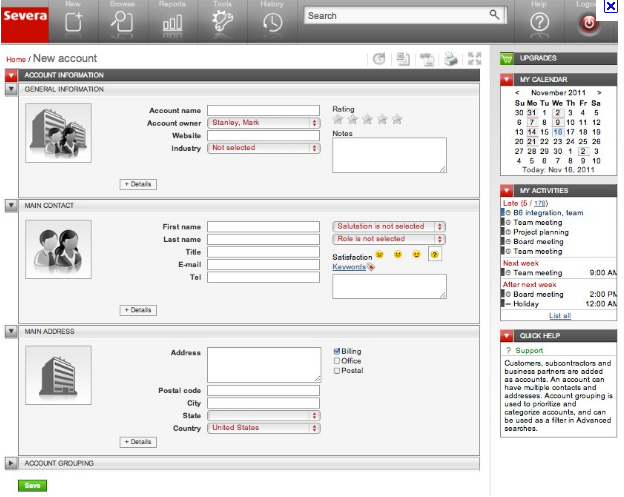This screenshot has height=497, width=624.
Task: Check the Office checkbox
Action: (337, 361)
